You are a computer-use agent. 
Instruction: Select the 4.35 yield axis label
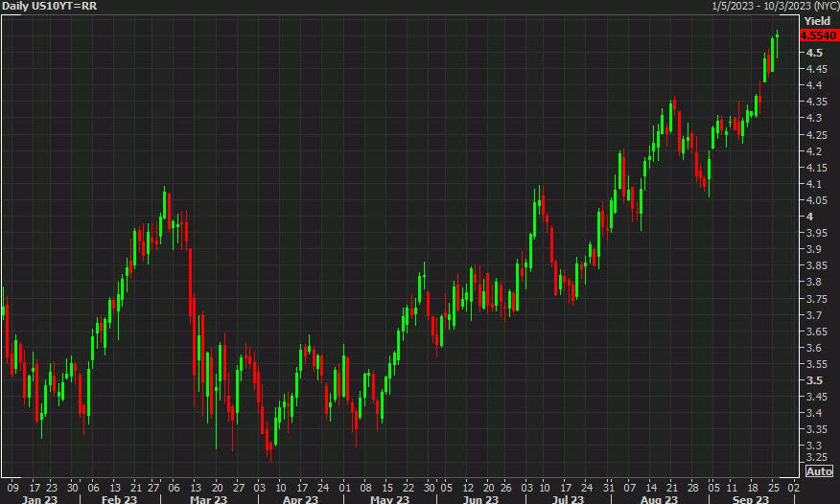pos(816,102)
